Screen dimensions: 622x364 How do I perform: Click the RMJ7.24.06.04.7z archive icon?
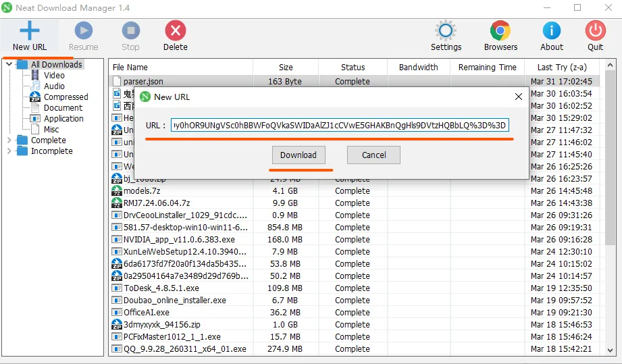[x=117, y=203]
